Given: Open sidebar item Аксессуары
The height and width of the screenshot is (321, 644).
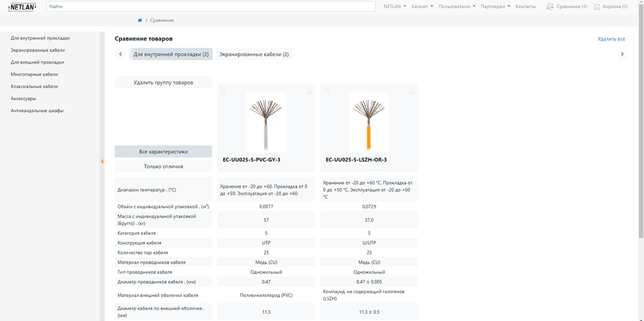Looking at the screenshot, I should pos(23,99).
